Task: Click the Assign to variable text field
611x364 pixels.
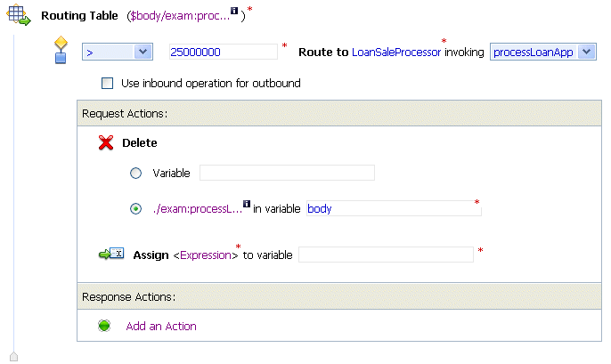Action: pos(387,255)
